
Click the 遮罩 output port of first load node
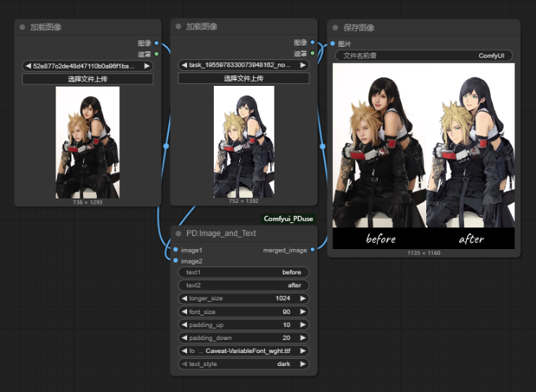coord(156,54)
